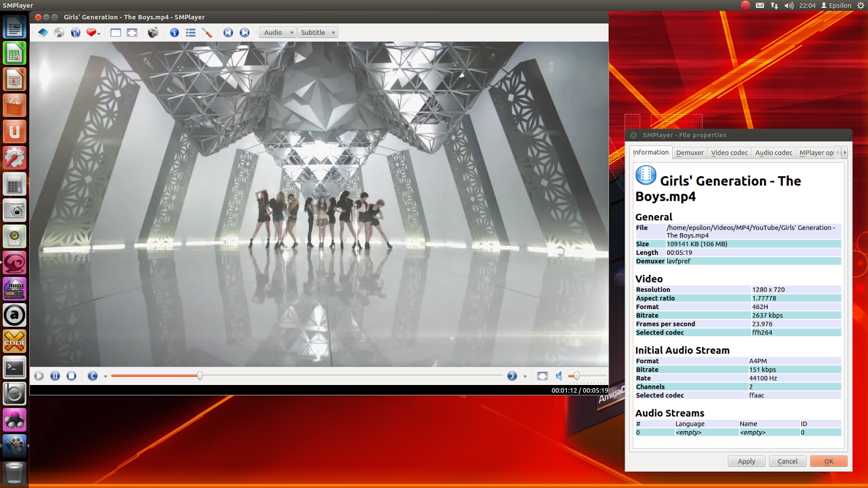This screenshot has height=488, width=868.
Task: Open LibreOffice Impress from the launcher
Action: coord(15,79)
